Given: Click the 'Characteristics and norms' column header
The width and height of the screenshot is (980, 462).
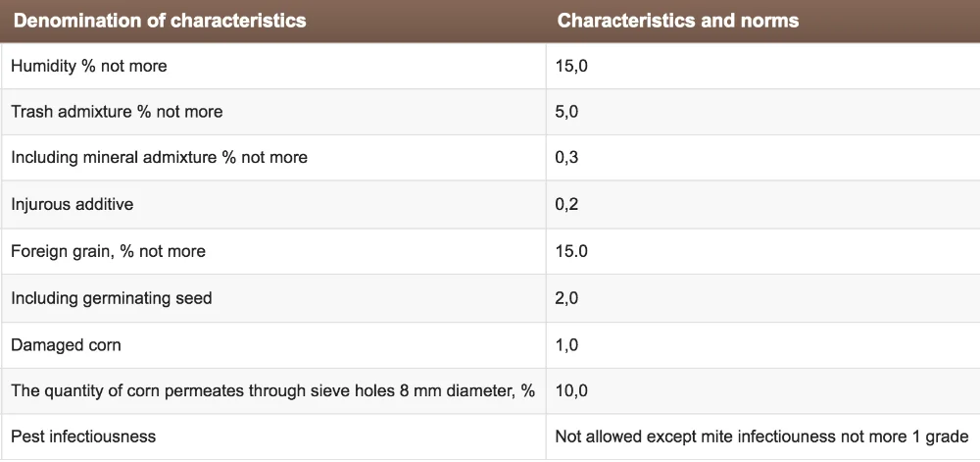Looking at the screenshot, I should point(678,21).
